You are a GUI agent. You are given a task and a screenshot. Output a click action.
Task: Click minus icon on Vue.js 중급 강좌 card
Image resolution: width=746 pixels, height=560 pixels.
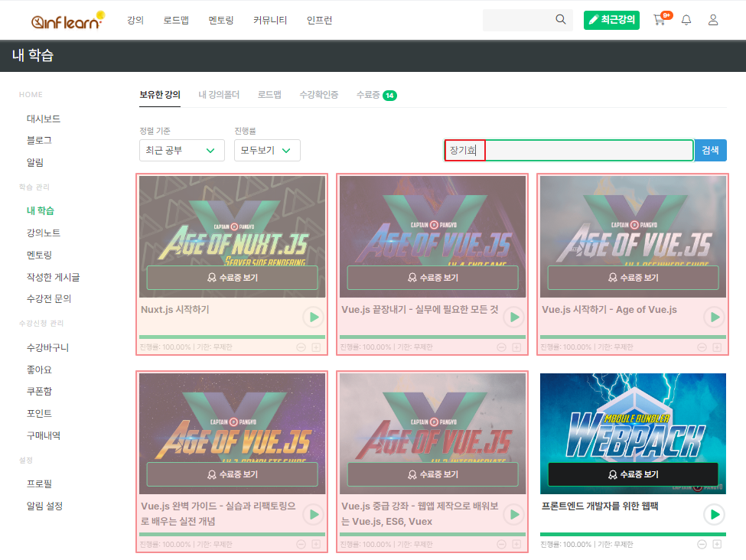501,544
